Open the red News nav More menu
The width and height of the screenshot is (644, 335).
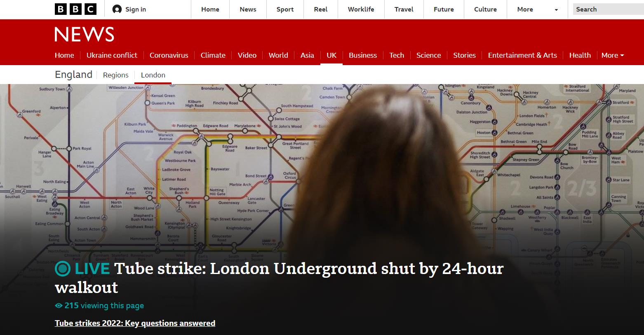pos(613,55)
